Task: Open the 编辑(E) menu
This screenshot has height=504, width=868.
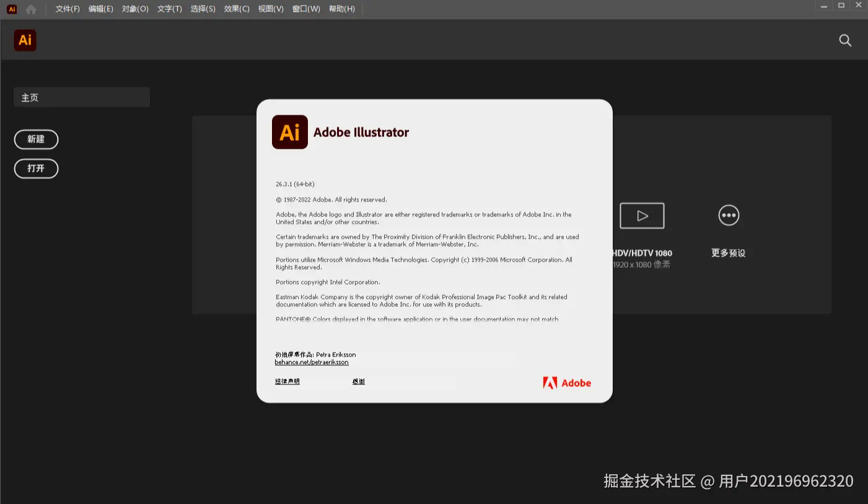Action: pyautogui.click(x=101, y=9)
